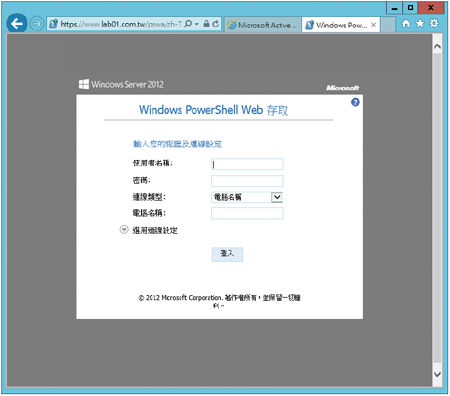This screenshot has width=450, height=396.
Task: Open Favorites star icon
Action: click(420, 23)
